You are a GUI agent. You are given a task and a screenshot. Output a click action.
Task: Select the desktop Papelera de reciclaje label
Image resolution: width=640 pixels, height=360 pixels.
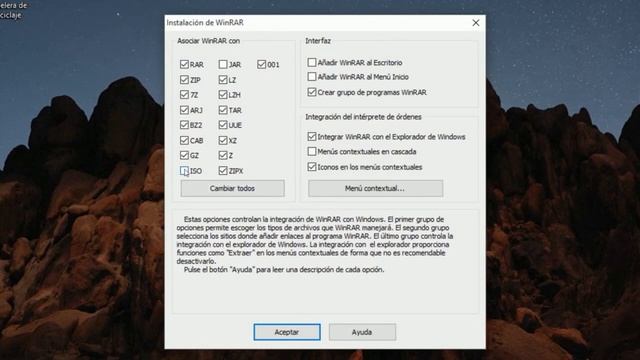click(x=13, y=10)
